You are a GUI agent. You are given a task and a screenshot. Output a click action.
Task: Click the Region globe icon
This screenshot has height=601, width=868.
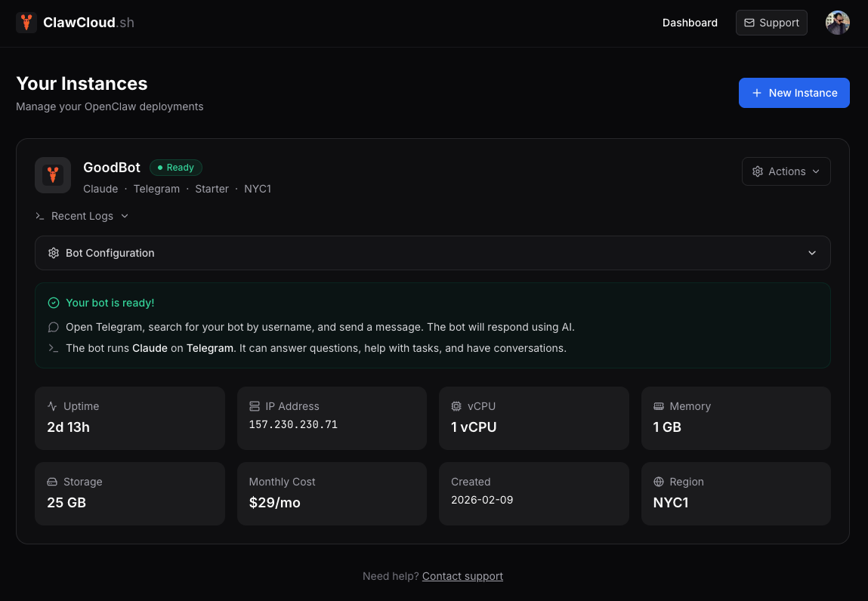659,482
